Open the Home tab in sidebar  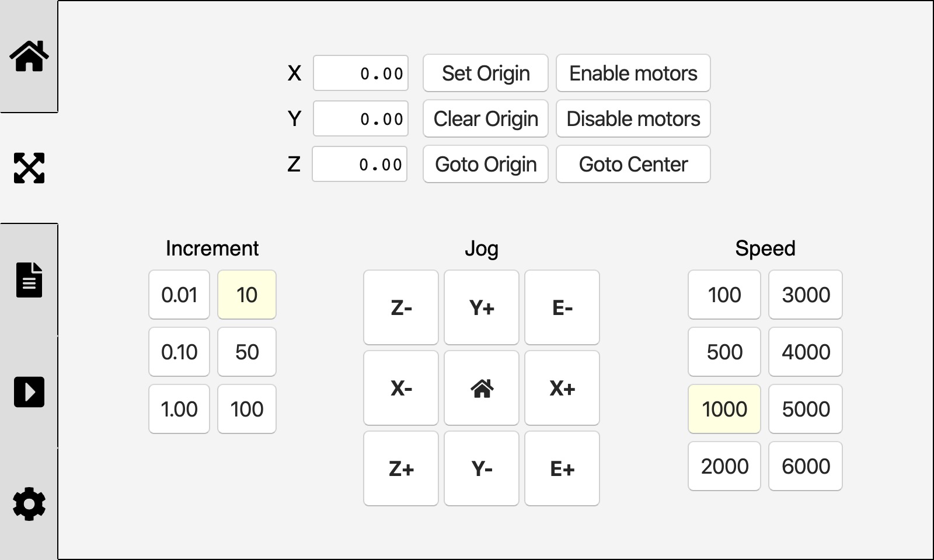click(29, 56)
